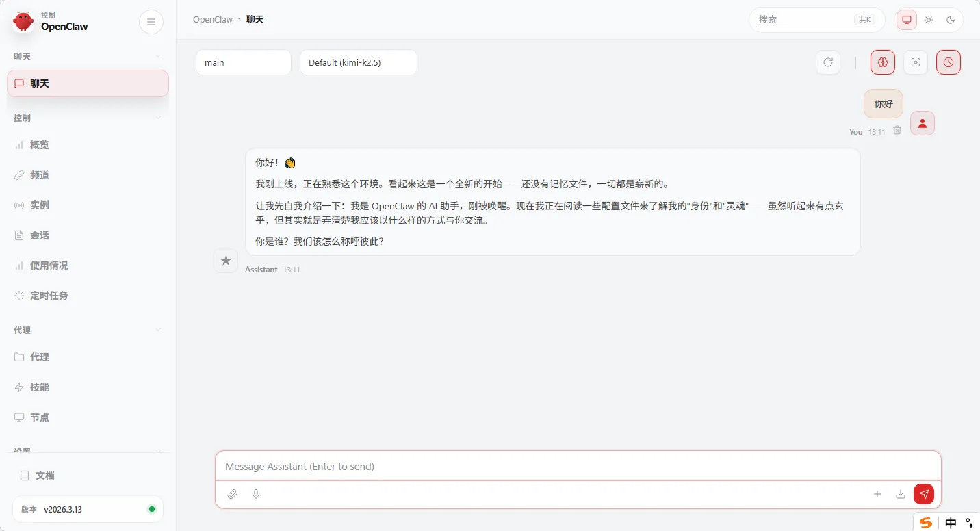Image resolution: width=980 pixels, height=531 pixels.
Task: Click the download export icon in input bar
Action: click(901, 494)
